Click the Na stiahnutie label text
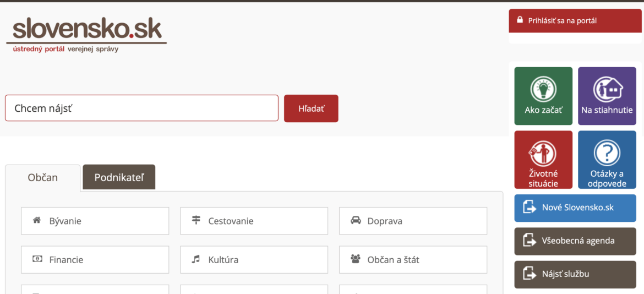 coord(607,111)
